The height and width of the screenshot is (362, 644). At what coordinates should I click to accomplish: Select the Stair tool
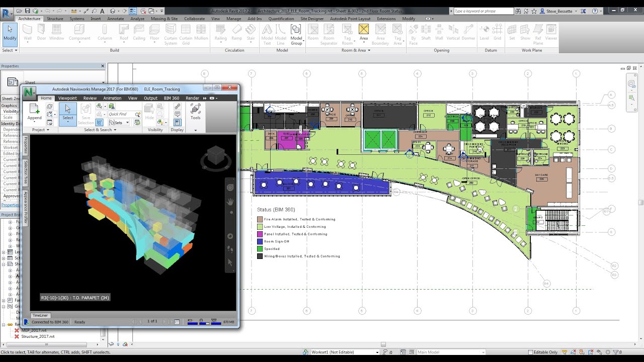pyautogui.click(x=251, y=33)
